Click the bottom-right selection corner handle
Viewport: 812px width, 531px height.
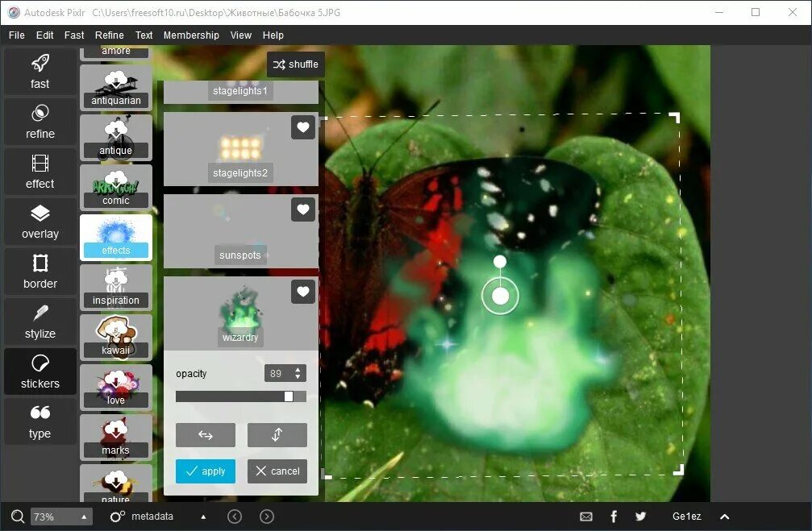(x=678, y=470)
